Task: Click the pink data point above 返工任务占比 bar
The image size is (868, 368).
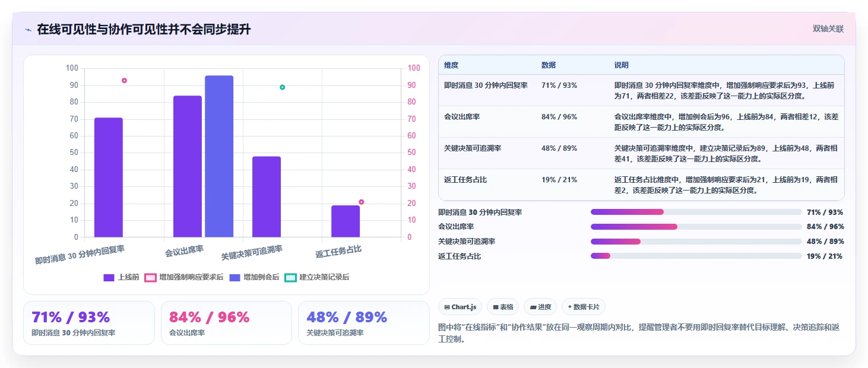Action: click(x=361, y=202)
